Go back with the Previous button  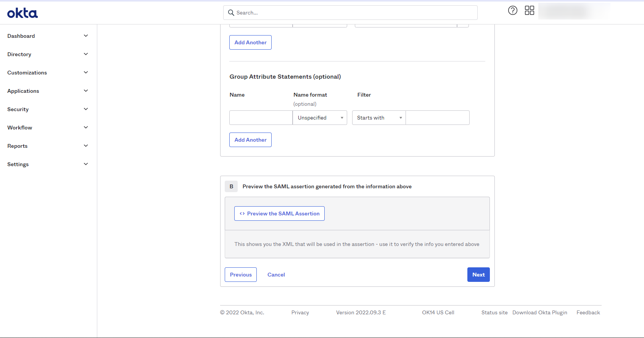click(241, 275)
